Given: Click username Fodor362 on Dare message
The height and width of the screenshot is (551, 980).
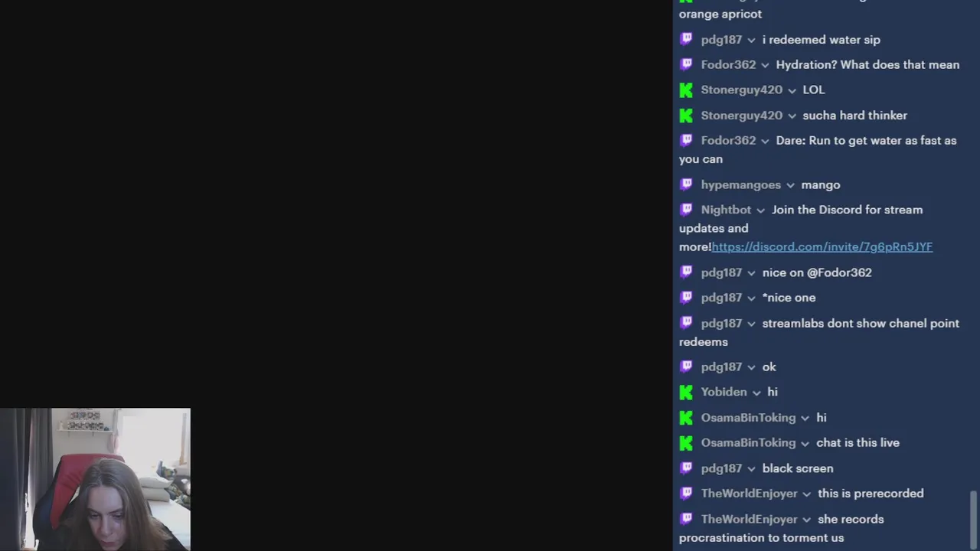Looking at the screenshot, I should (728, 140).
